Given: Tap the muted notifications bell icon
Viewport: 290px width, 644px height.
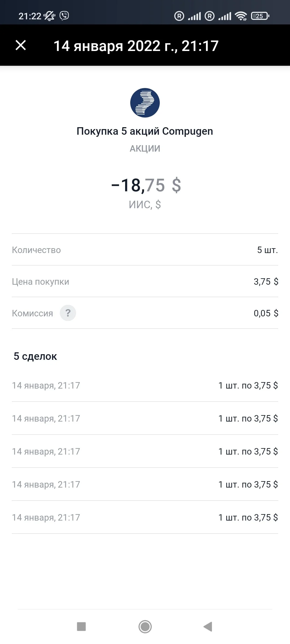Looking at the screenshot, I should 49,16.
